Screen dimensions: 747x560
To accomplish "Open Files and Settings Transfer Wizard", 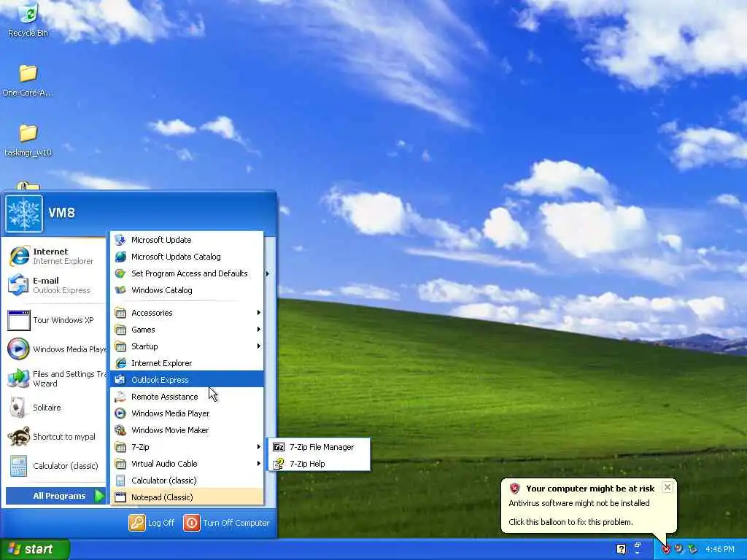I will tap(54, 378).
